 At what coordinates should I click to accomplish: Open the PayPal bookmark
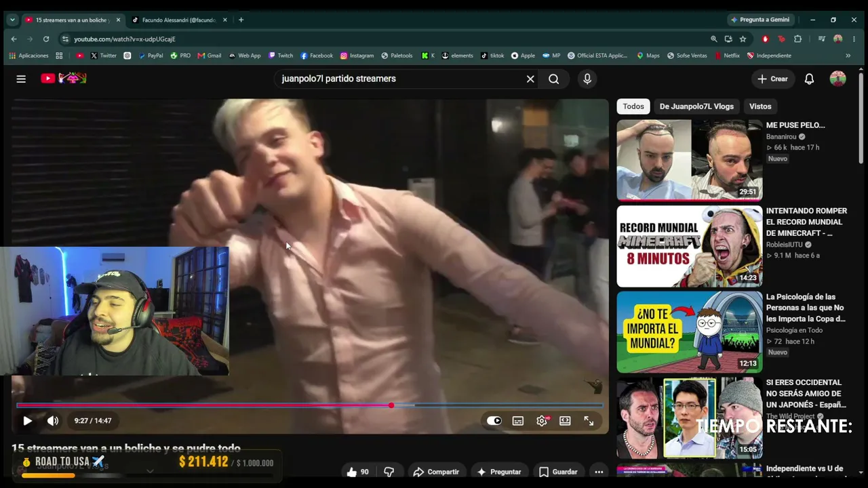tap(151, 56)
